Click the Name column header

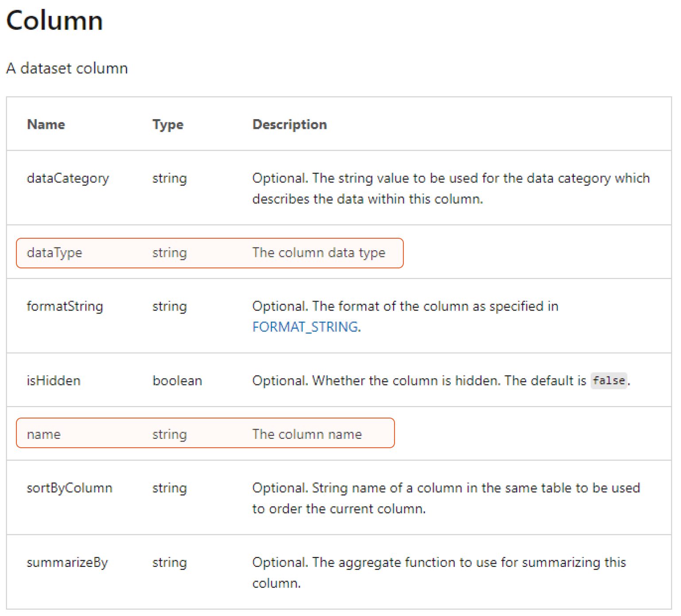pos(46,124)
